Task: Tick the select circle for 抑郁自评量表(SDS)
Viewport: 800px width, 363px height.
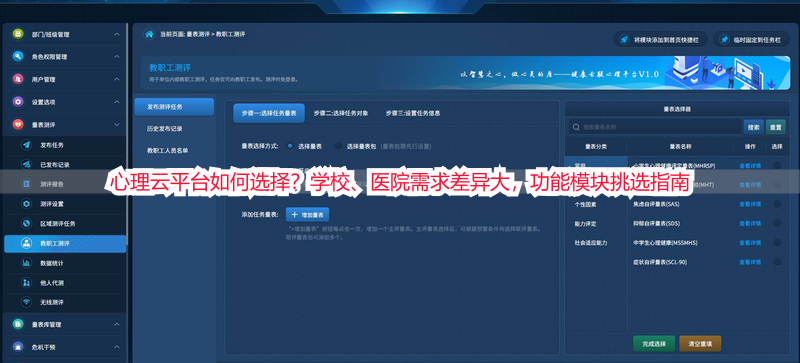Action: (777, 223)
